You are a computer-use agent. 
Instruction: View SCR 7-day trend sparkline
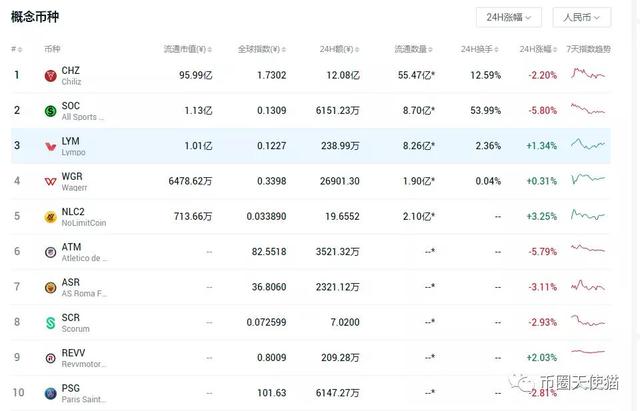(x=588, y=320)
